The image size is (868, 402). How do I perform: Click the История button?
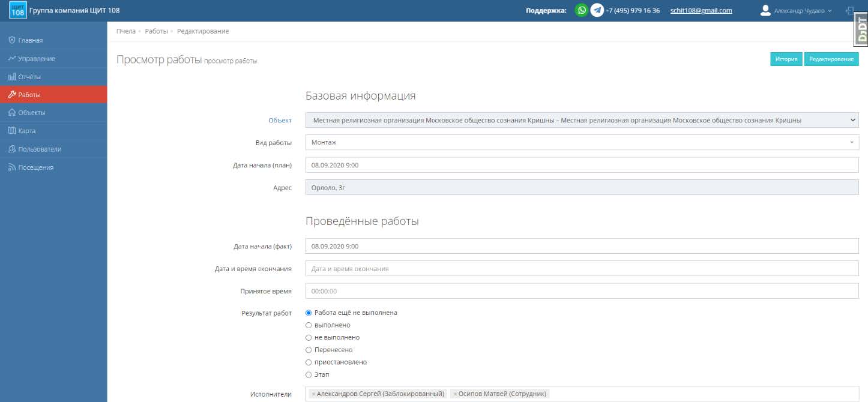point(786,59)
